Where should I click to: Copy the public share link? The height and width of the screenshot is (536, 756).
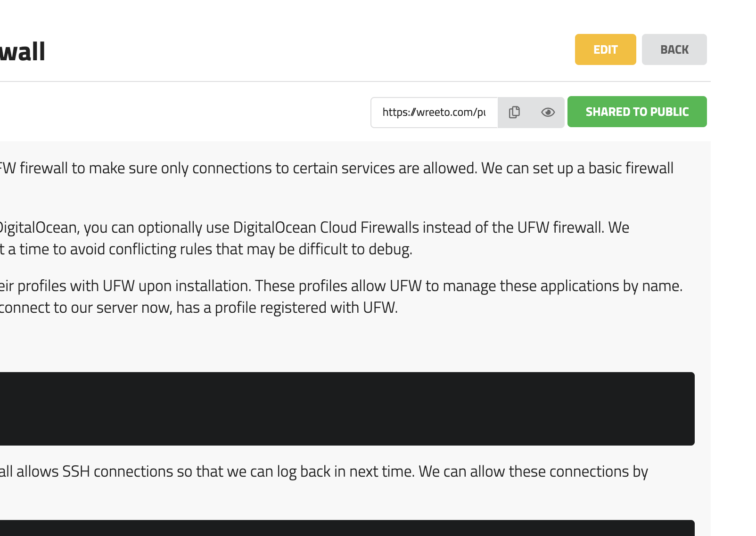click(x=514, y=112)
